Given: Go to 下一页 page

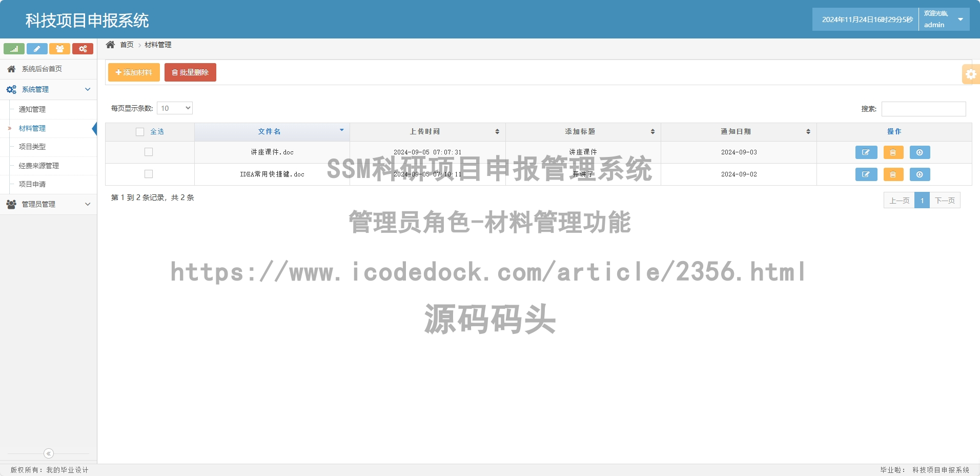Looking at the screenshot, I should pos(945,201).
